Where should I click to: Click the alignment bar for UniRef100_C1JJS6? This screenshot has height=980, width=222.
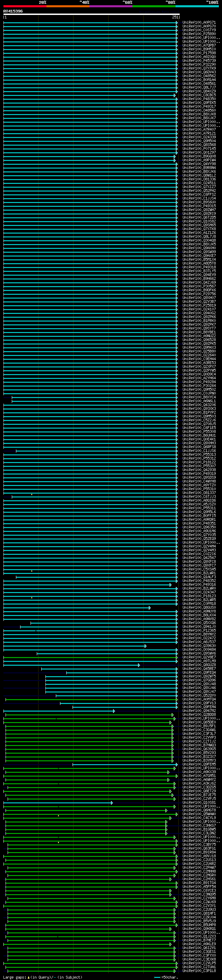(97, 451)
